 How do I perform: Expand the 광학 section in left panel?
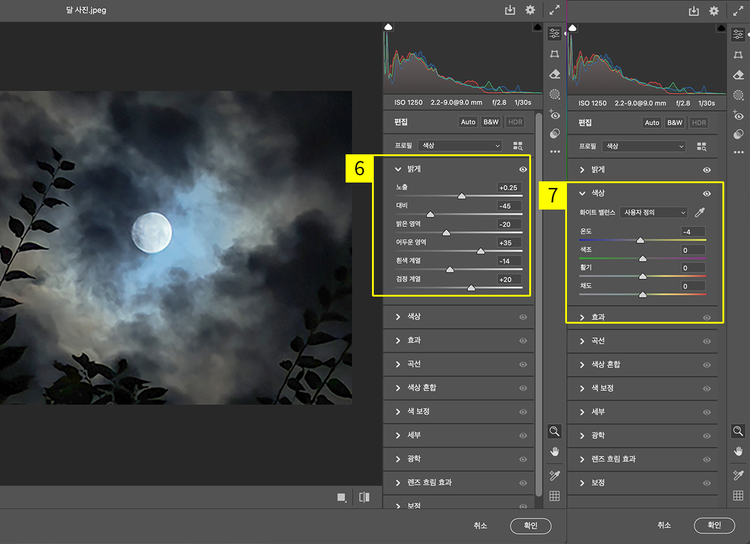[397, 459]
